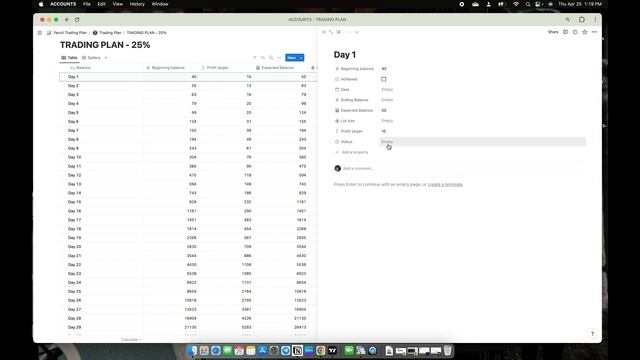The width and height of the screenshot is (640, 360).
Task: Open the View menu
Action: (x=118, y=4)
